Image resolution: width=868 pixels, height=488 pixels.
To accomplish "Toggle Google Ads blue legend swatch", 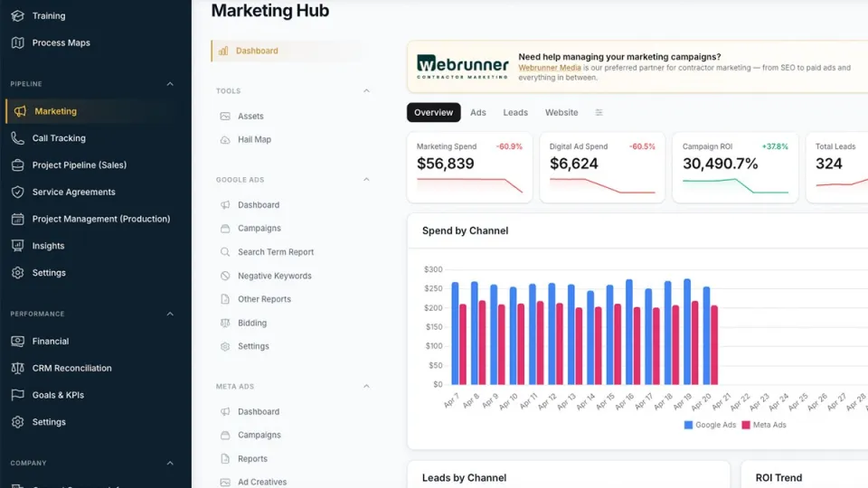I will pos(688,425).
